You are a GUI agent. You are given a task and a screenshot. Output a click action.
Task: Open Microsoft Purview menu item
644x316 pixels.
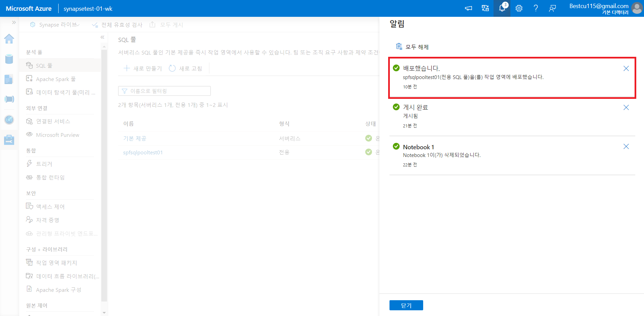pyautogui.click(x=61, y=135)
